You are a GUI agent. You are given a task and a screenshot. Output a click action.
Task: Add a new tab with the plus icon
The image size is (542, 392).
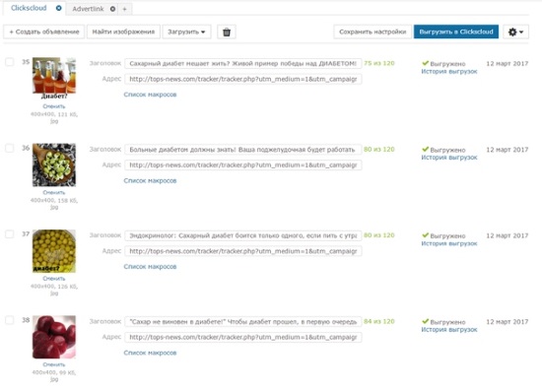(x=125, y=9)
